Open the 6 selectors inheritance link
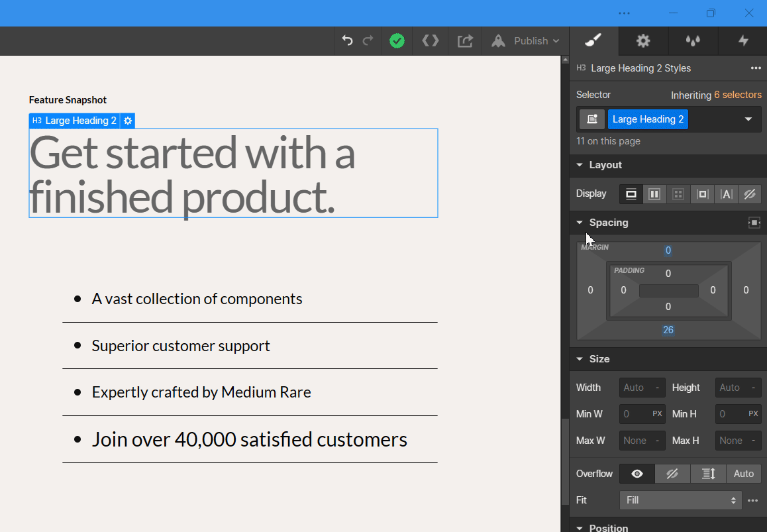 (738, 95)
